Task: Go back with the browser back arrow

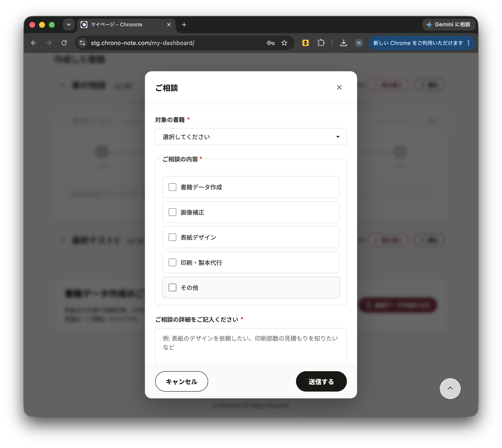Action: click(x=34, y=43)
